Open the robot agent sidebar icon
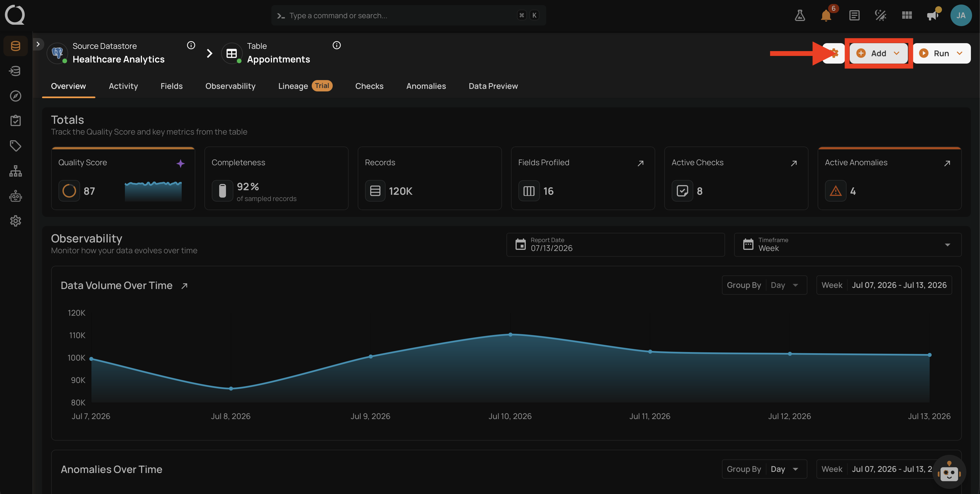 click(15, 196)
